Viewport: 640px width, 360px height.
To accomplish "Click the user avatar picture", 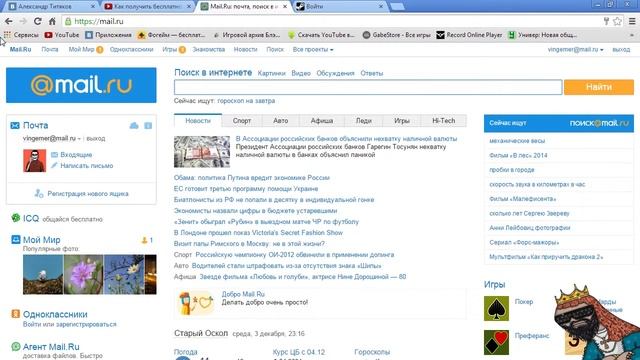I will [35, 160].
